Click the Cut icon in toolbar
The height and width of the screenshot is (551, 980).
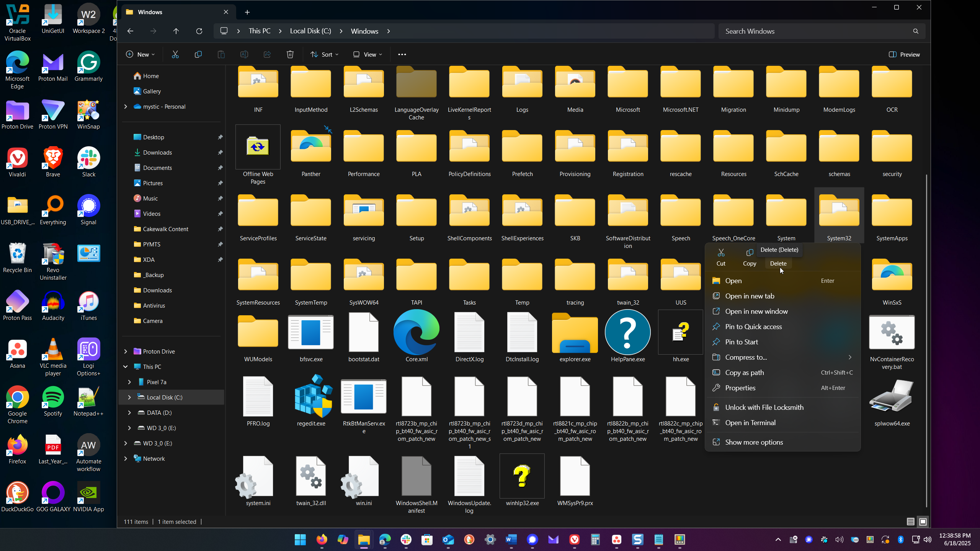pyautogui.click(x=175, y=54)
